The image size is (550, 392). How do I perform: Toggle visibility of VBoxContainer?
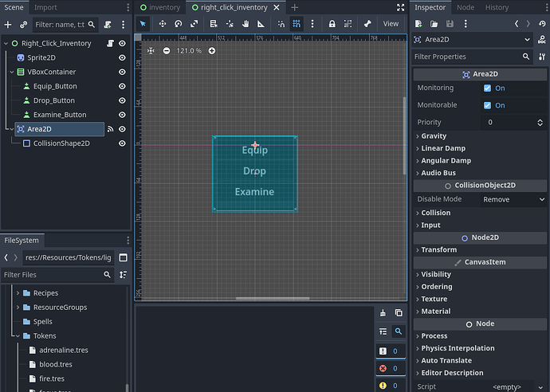[122, 72]
